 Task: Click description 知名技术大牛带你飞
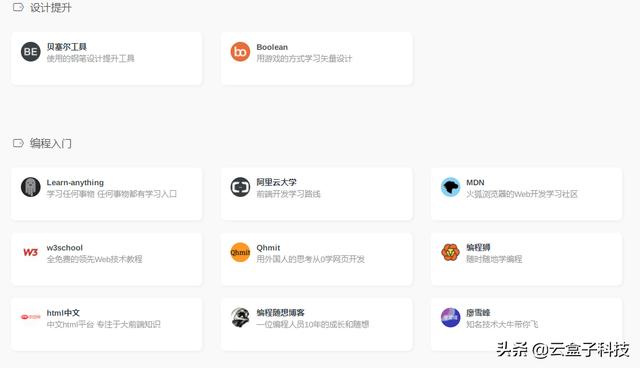click(x=502, y=324)
